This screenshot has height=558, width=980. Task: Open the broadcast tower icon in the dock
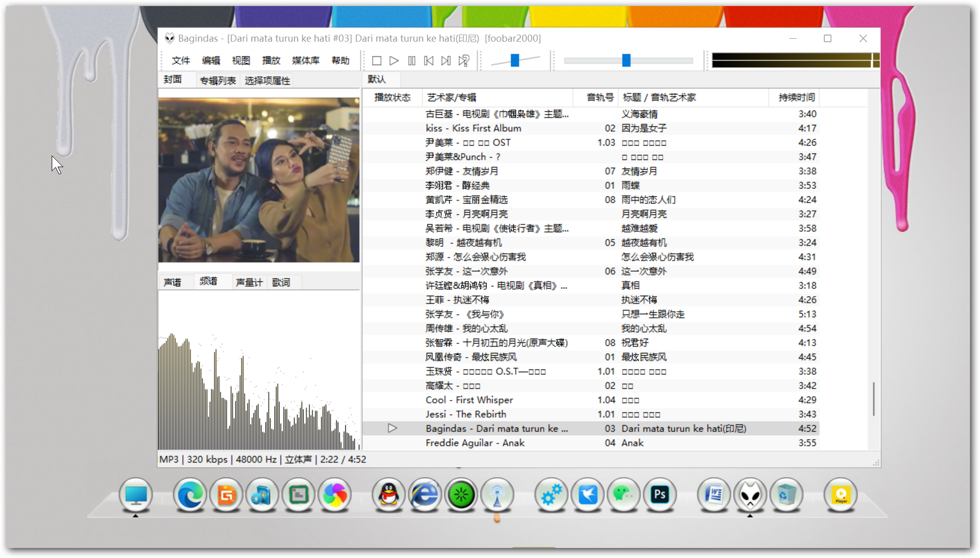click(x=497, y=495)
